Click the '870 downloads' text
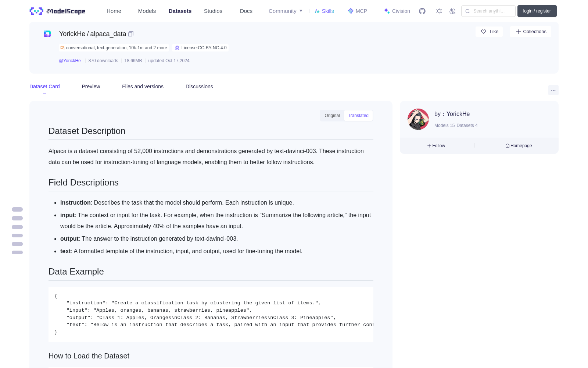Viewport: 588px width, 368px height. [x=103, y=61]
